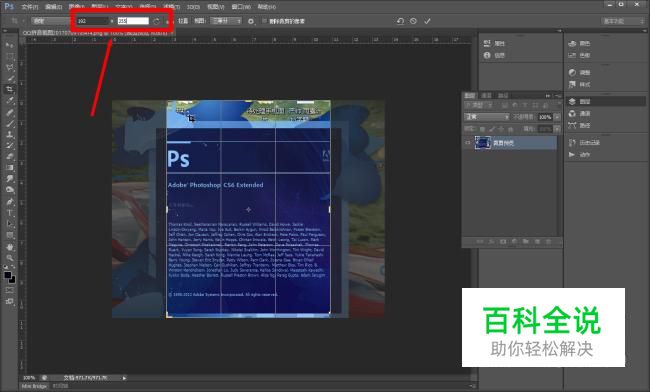Click the crop width input field
The width and height of the screenshot is (650, 392).
click(92, 21)
